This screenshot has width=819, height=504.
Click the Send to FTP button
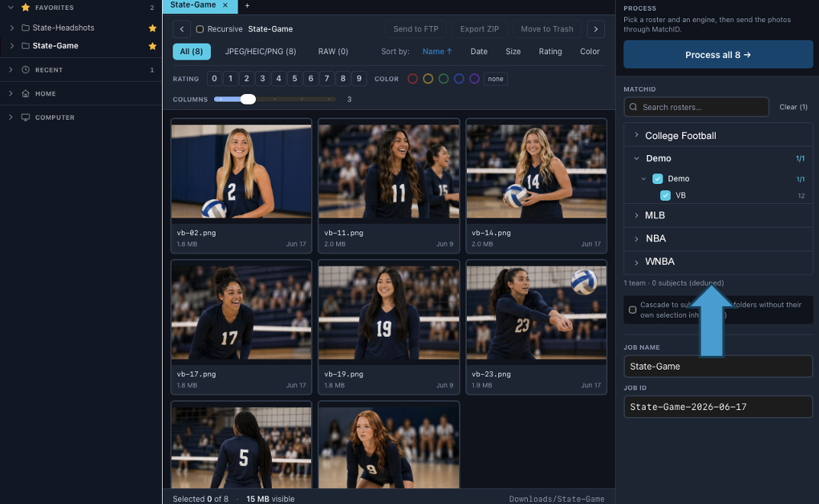tap(416, 29)
